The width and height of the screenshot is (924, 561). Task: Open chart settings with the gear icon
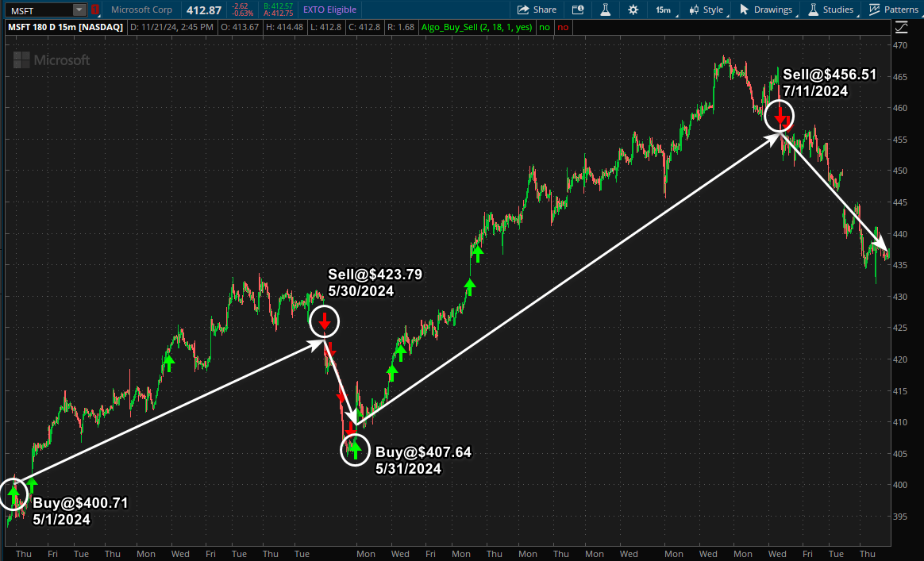coord(631,10)
